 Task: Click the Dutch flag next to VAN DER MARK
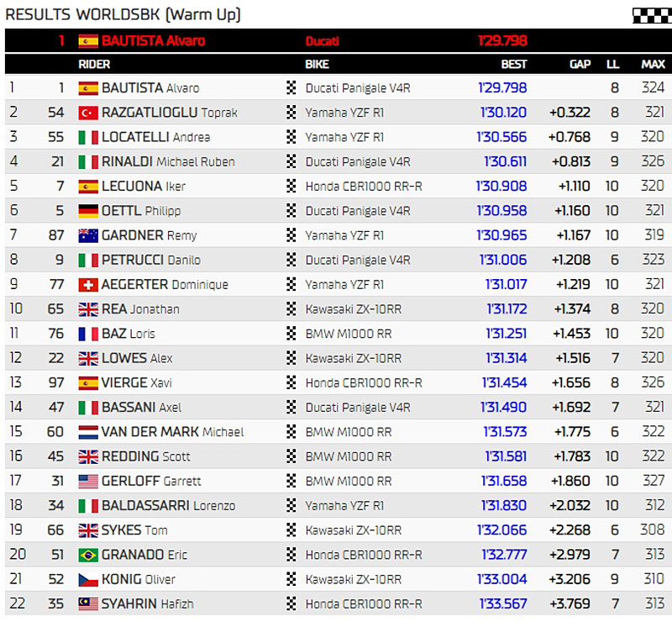tap(88, 432)
